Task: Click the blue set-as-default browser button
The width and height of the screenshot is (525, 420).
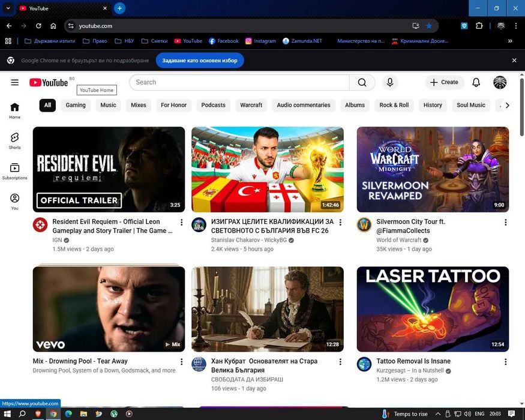Action: pos(200,61)
